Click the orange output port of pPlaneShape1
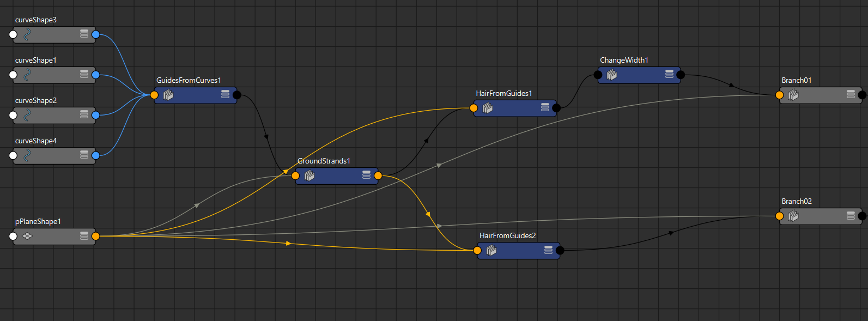Viewport: 868px width, 321px height. coord(96,236)
